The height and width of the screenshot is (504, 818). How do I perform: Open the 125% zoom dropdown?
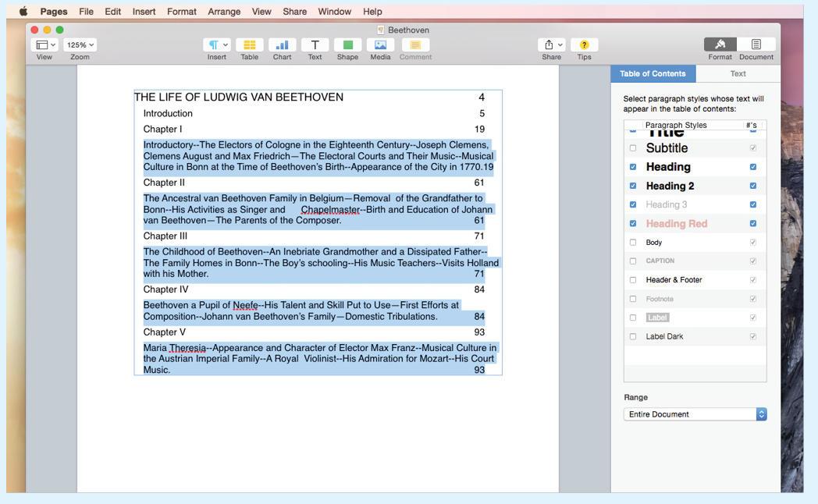[80, 44]
